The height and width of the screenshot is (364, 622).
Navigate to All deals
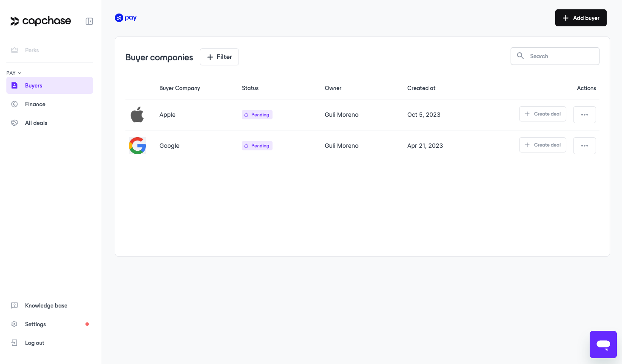(x=50, y=123)
